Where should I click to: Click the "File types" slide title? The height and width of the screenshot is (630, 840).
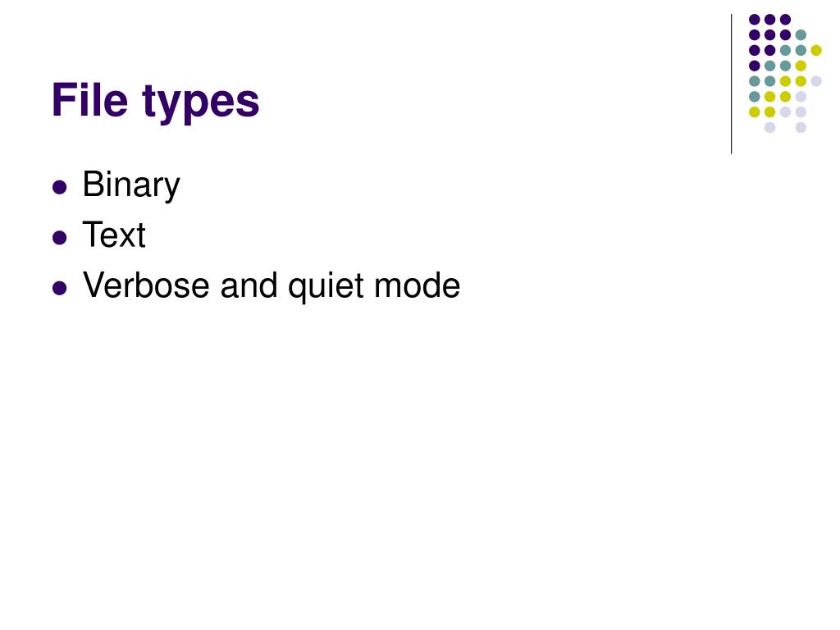point(155,101)
